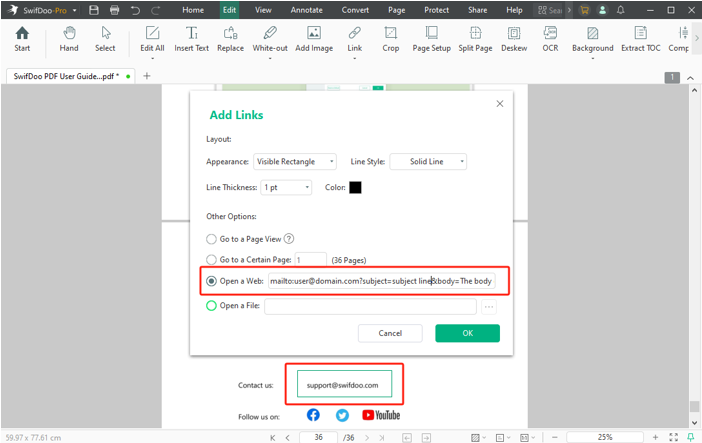
Task: Show more toolbar items arrow
Action: click(697, 39)
